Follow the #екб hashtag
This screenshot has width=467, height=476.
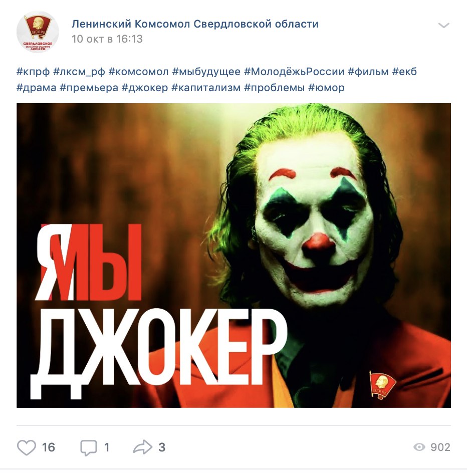tap(404, 72)
